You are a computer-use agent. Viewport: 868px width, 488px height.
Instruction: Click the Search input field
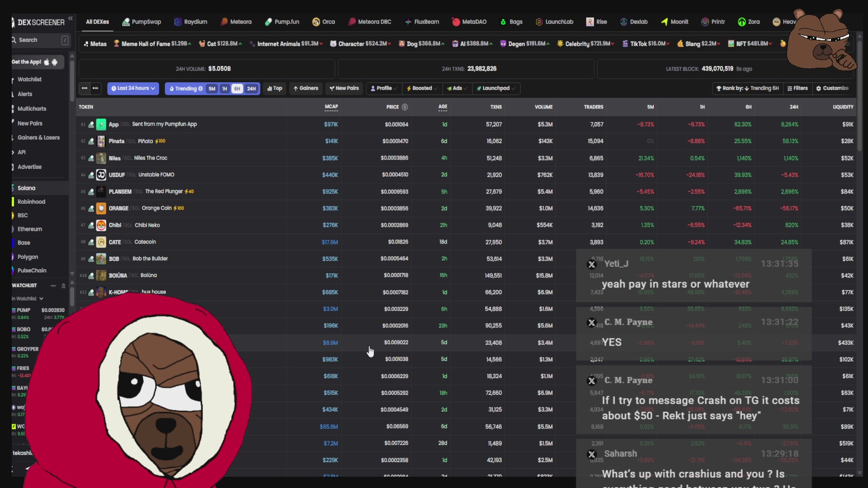41,40
